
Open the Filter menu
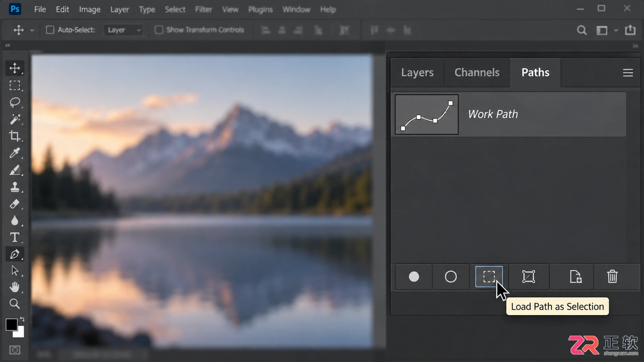click(203, 9)
